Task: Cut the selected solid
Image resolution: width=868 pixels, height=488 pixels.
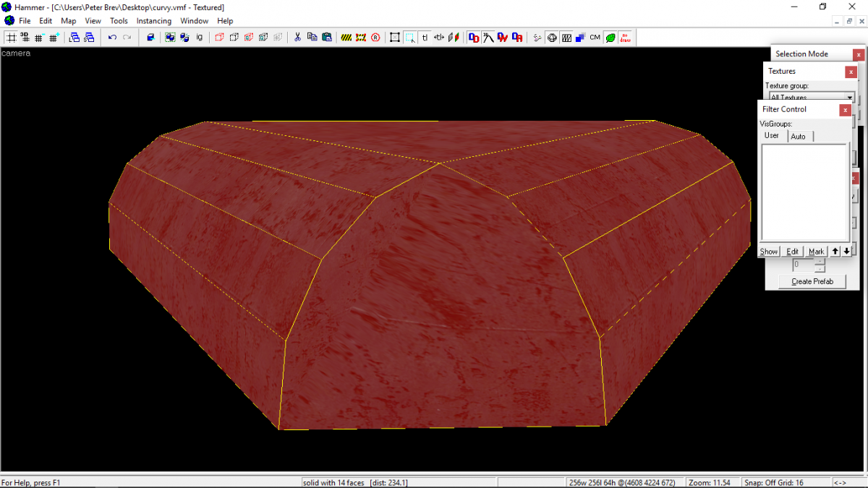Action: tap(297, 37)
